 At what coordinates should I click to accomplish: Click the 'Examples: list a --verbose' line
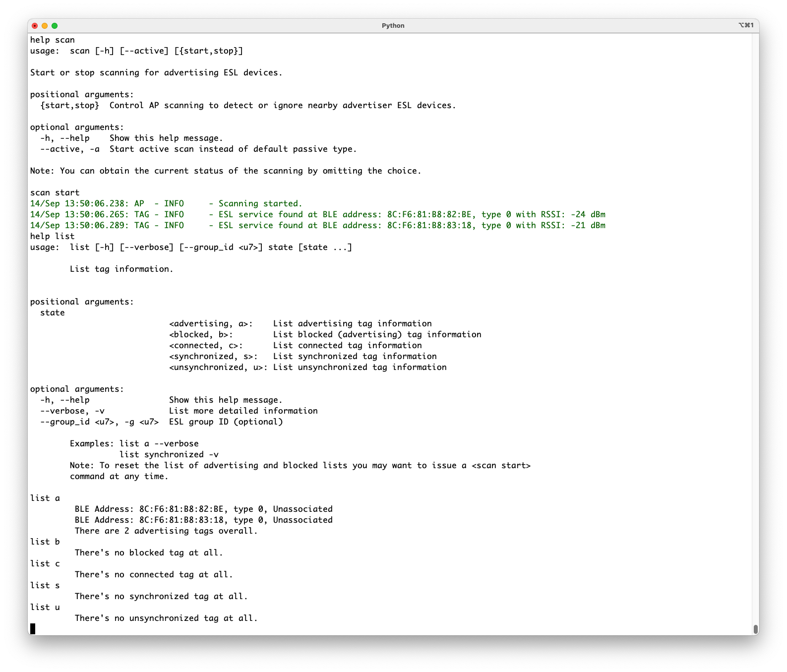pos(134,443)
